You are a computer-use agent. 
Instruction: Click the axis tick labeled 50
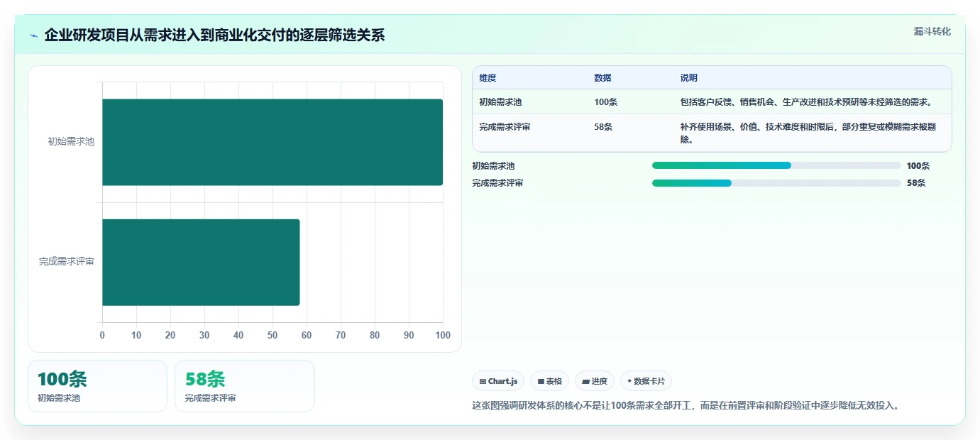point(272,335)
